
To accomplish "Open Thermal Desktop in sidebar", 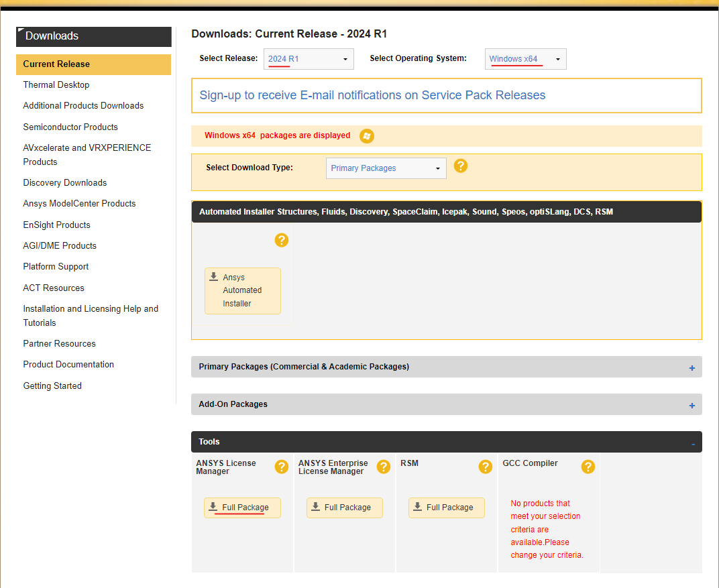I will (56, 85).
